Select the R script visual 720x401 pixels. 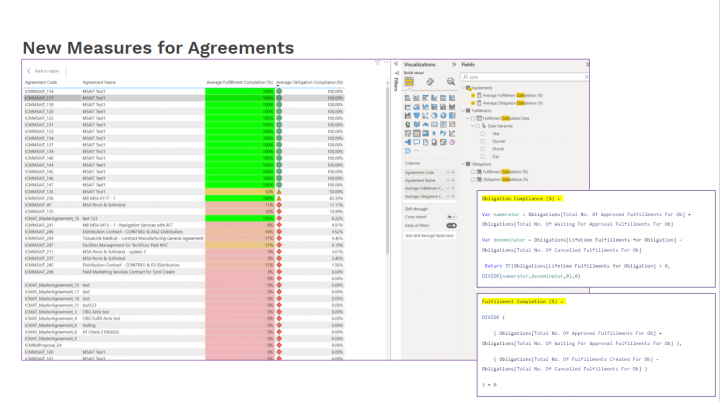pos(434,133)
